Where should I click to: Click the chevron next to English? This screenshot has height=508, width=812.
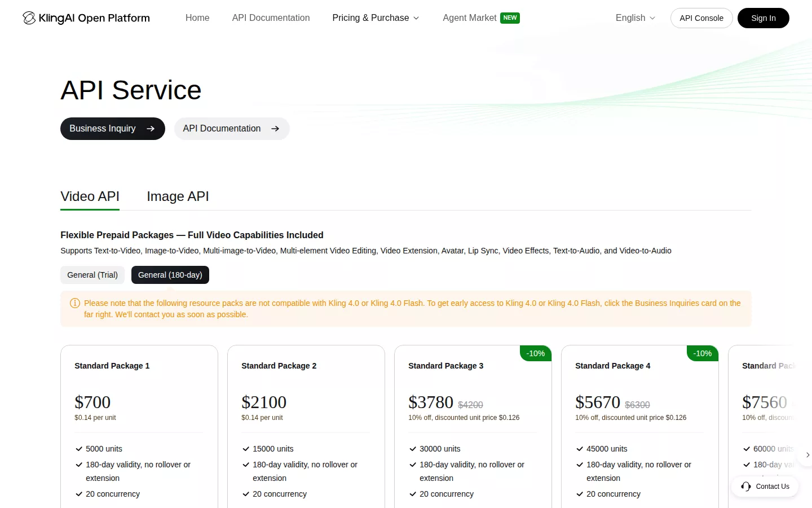point(652,18)
